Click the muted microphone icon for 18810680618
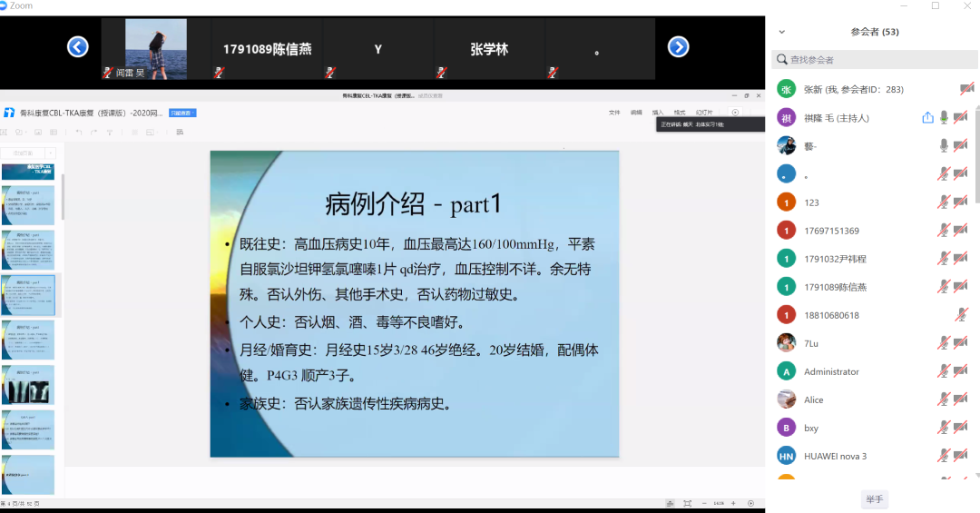980x513 pixels. click(x=961, y=315)
